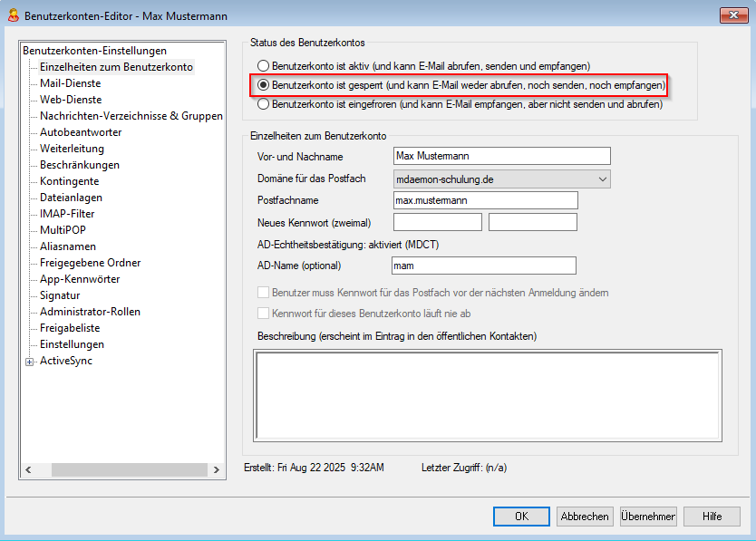Click the 'Vor- und Nachname' text field
The height and width of the screenshot is (541, 756).
[502, 157]
